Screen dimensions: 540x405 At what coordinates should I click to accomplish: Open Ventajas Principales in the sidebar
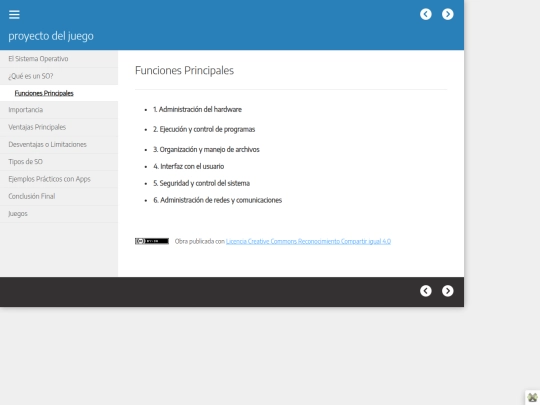click(x=59, y=127)
